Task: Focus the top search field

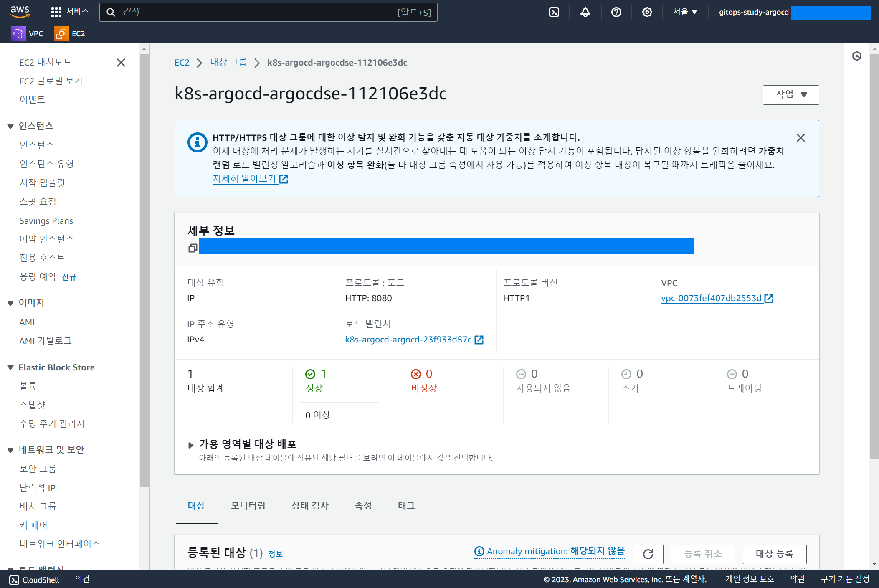Action: coord(259,12)
